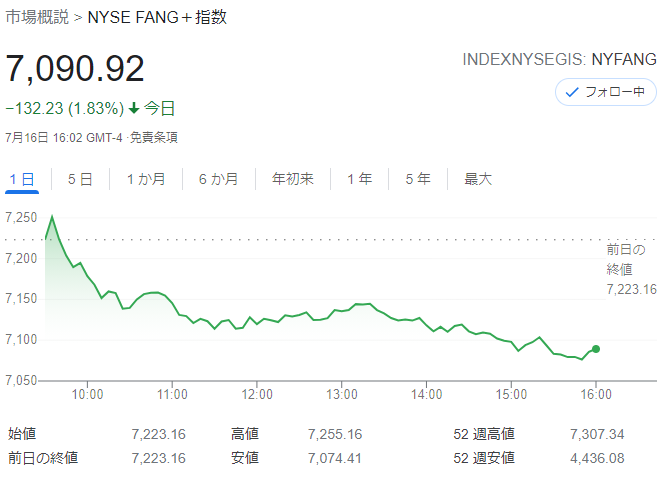Image resolution: width=669 pixels, height=485 pixels.
Task: Click the 16:00 time axis label
Action: pos(596,394)
